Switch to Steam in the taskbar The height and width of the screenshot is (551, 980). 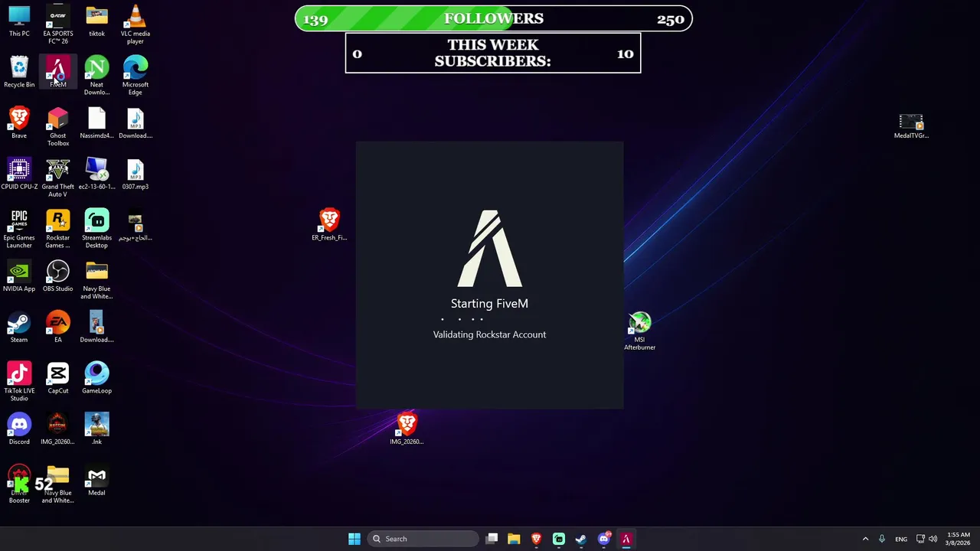click(581, 539)
